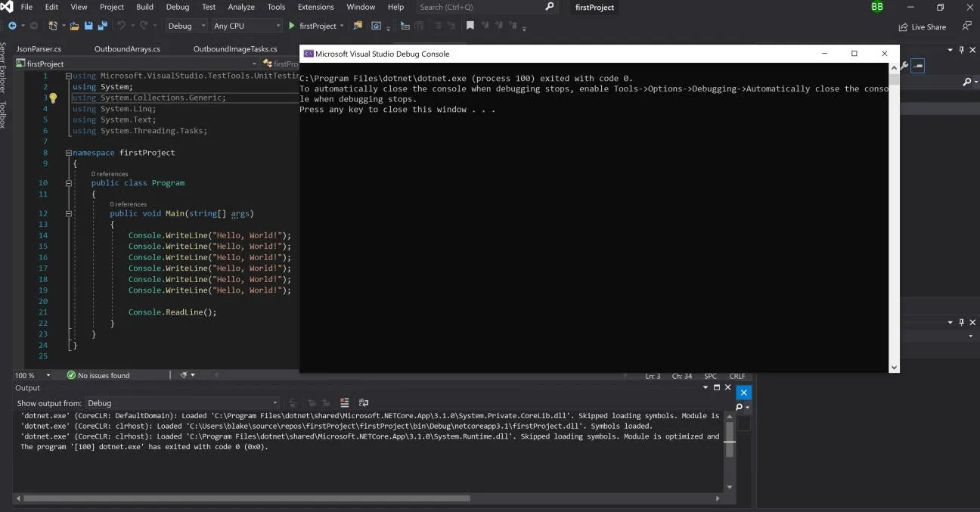
Task: Click the send feedback icon
Action: (x=966, y=26)
